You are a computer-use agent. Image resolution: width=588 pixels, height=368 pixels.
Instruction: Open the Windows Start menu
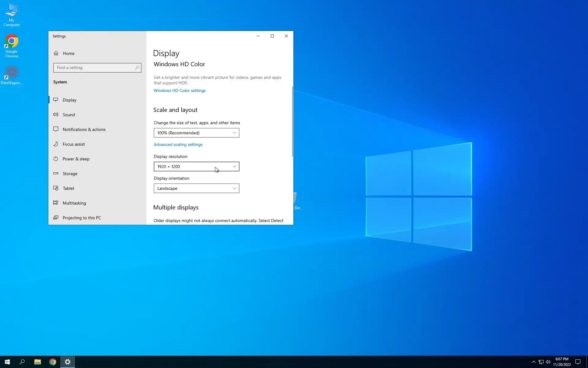[7, 362]
